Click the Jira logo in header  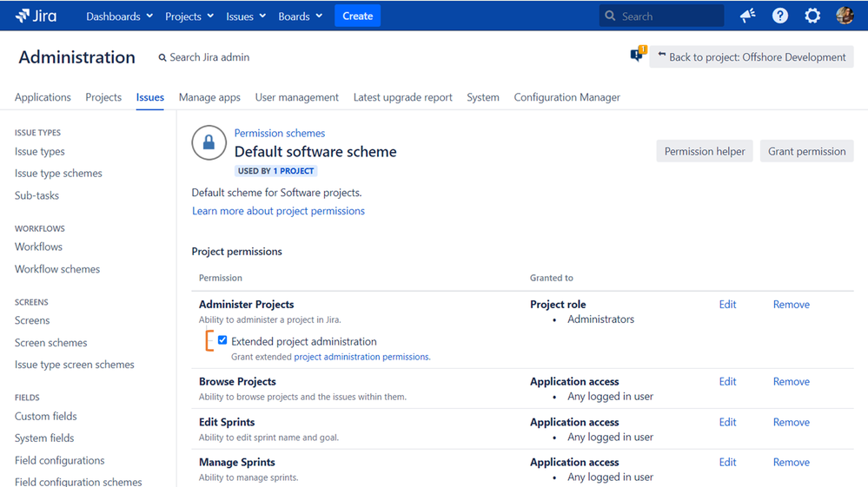(36, 16)
